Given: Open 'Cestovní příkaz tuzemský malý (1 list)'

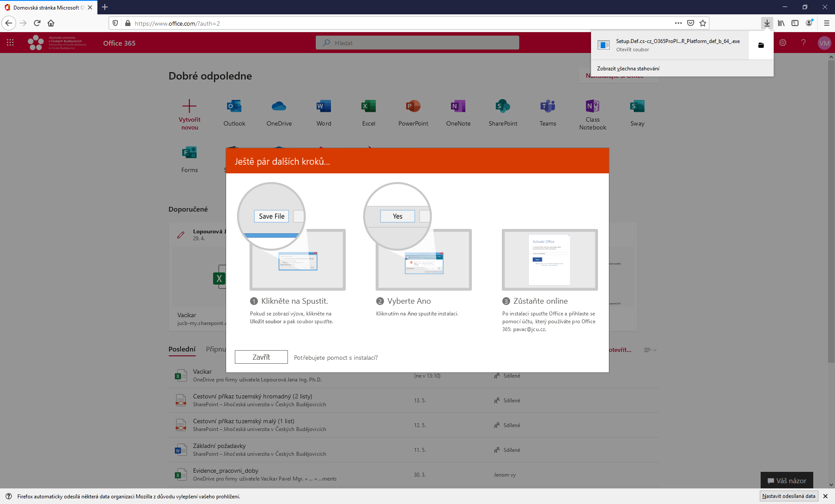Looking at the screenshot, I should (x=244, y=421).
